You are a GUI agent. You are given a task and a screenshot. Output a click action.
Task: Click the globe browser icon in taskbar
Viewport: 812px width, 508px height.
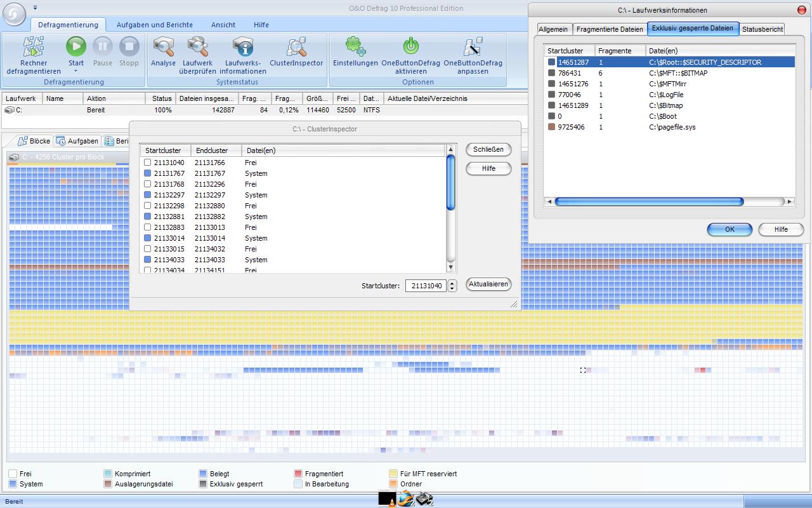pos(406,500)
